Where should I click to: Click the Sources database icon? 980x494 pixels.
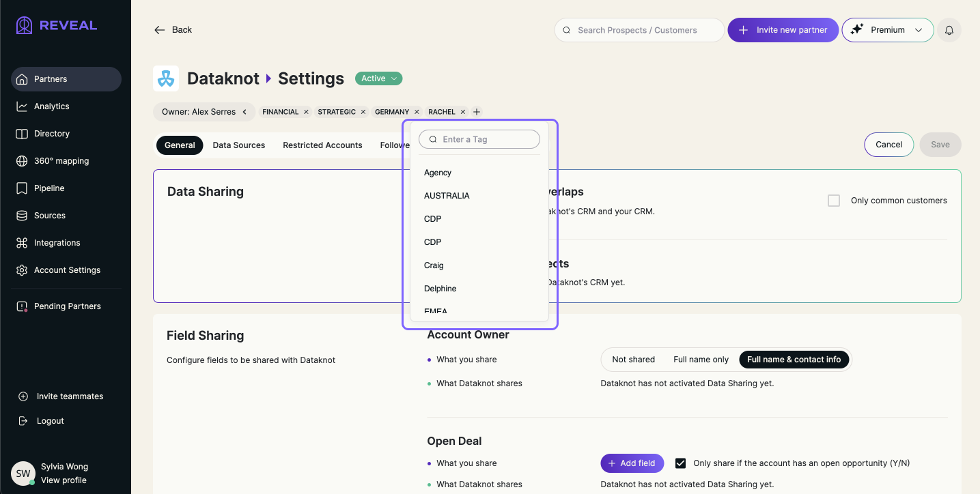pos(23,216)
